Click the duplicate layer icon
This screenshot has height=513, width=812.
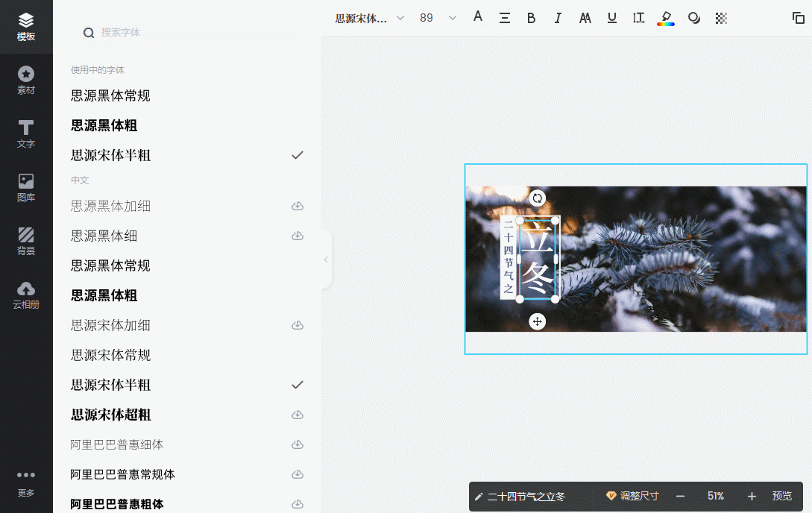point(799,18)
